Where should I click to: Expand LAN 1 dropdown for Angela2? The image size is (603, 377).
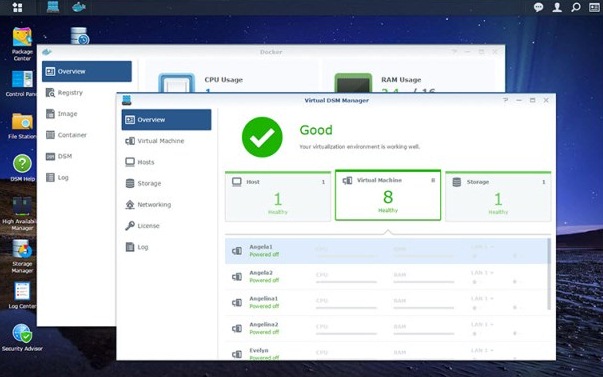click(482, 272)
